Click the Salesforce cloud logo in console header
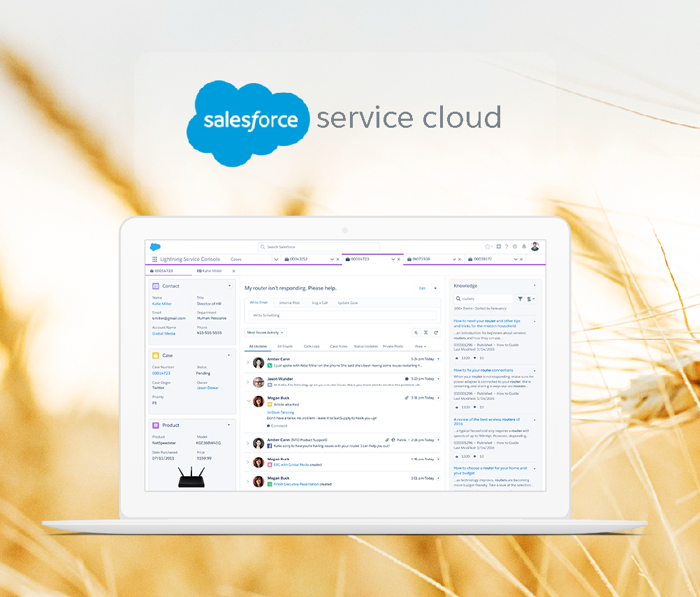The height and width of the screenshot is (597, 700). 155,246
